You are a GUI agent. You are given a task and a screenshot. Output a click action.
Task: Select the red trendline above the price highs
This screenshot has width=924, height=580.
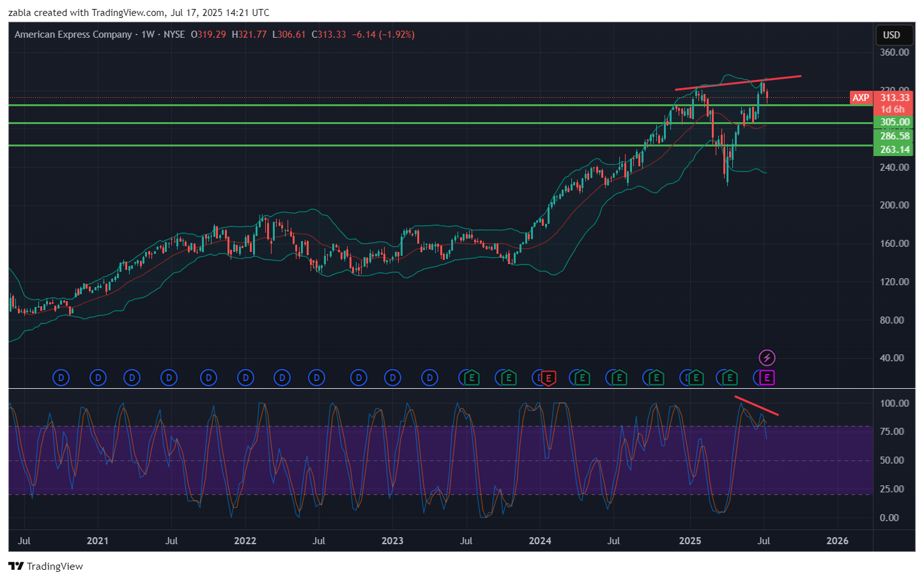[x=738, y=82]
